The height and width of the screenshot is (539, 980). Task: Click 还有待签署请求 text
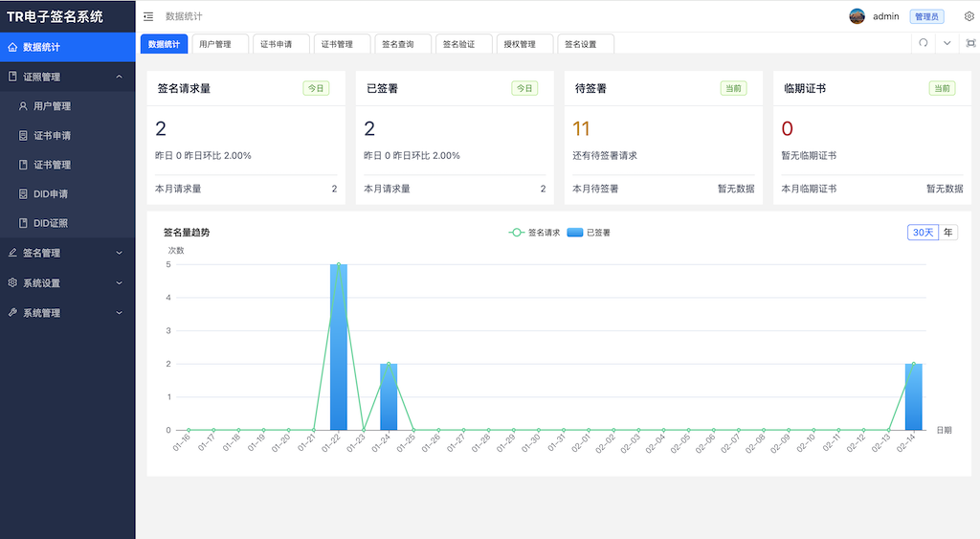click(605, 156)
